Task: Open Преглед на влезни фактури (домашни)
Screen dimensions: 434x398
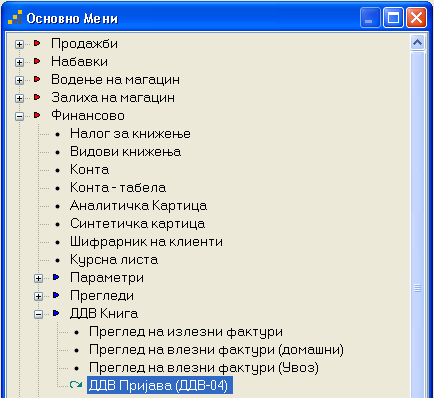Action: tap(216, 350)
